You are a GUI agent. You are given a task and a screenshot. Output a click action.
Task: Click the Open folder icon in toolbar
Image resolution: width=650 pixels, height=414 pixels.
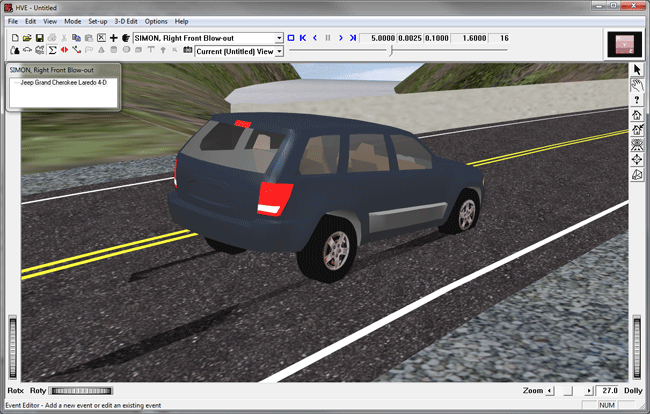coord(26,38)
